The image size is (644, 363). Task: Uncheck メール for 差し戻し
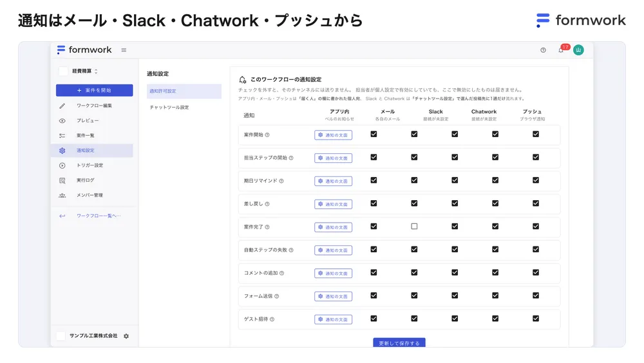[x=414, y=203]
